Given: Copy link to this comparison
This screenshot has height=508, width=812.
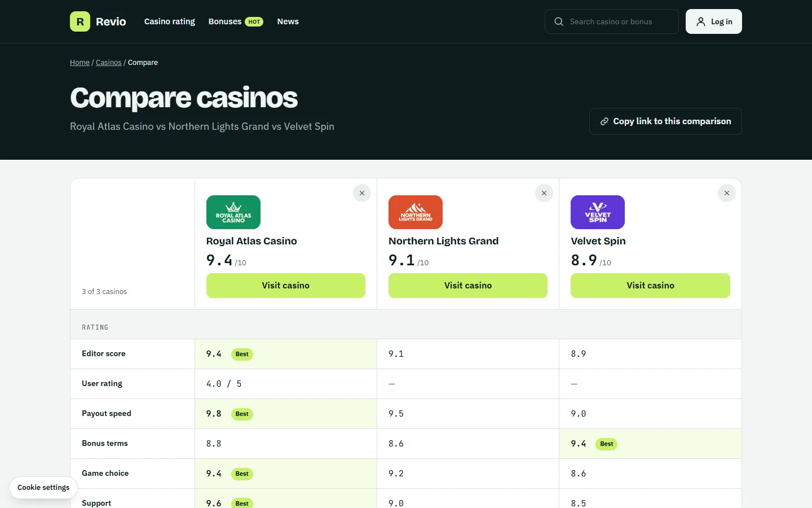Looking at the screenshot, I should [665, 121].
